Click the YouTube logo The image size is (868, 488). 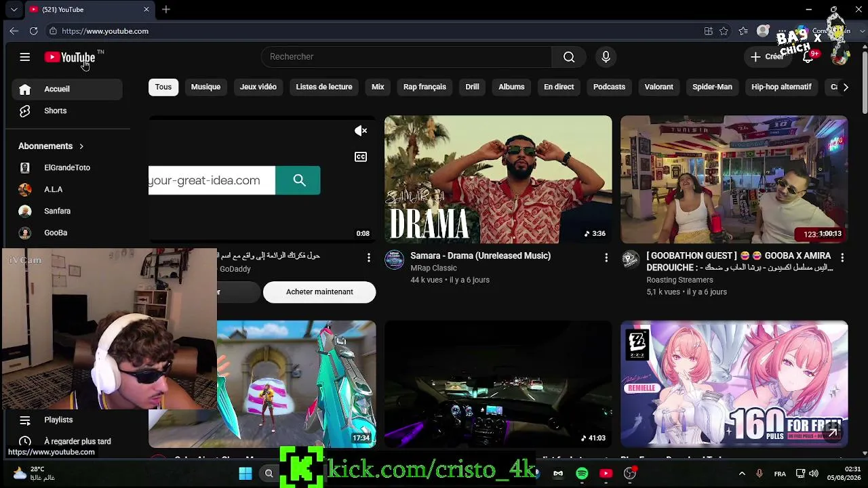tap(70, 57)
